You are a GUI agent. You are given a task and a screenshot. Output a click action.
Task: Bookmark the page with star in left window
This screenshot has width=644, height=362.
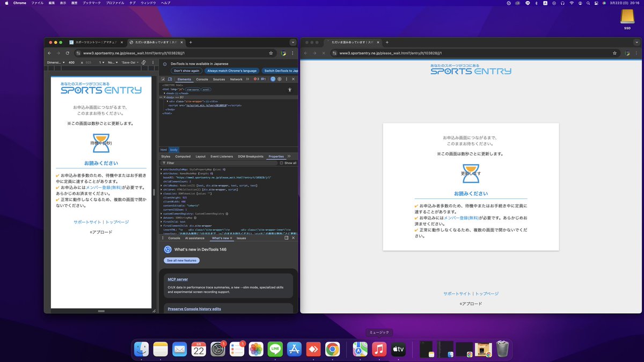tap(271, 53)
